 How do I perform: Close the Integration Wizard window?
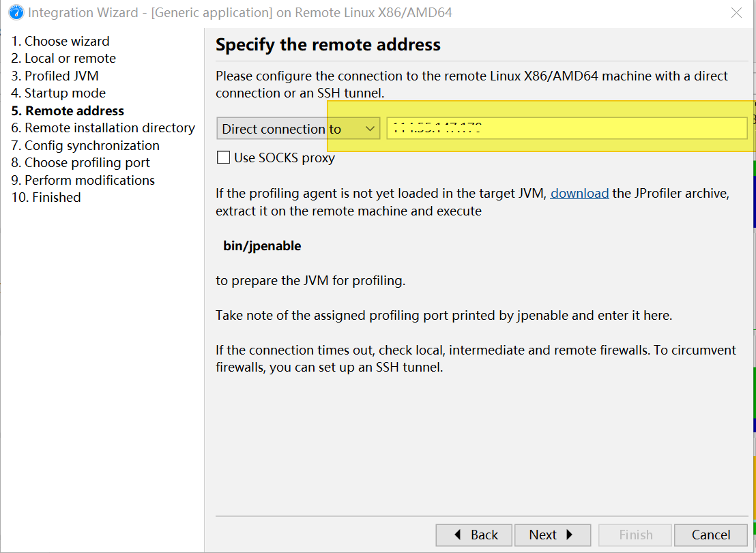(736, 12)
